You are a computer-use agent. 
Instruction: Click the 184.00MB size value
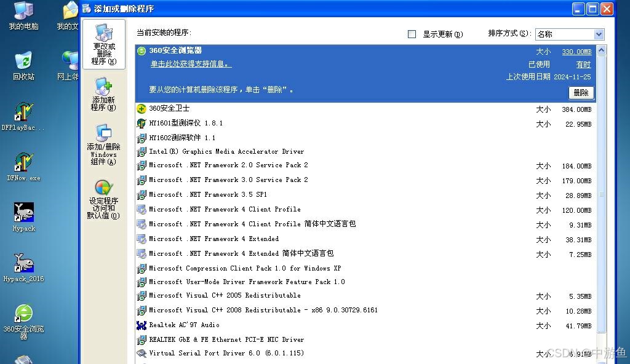[x=576, y=166]
